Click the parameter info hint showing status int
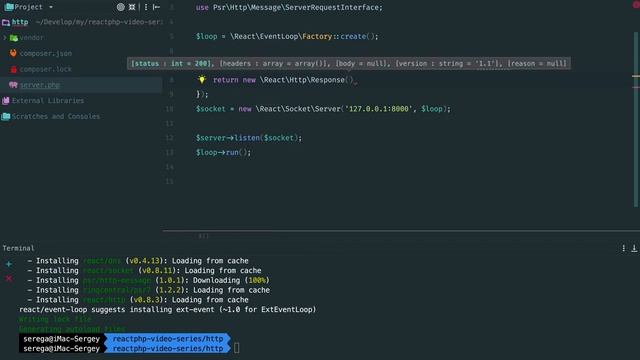Screen dimensions: 640x360 [x=349, y=64]
